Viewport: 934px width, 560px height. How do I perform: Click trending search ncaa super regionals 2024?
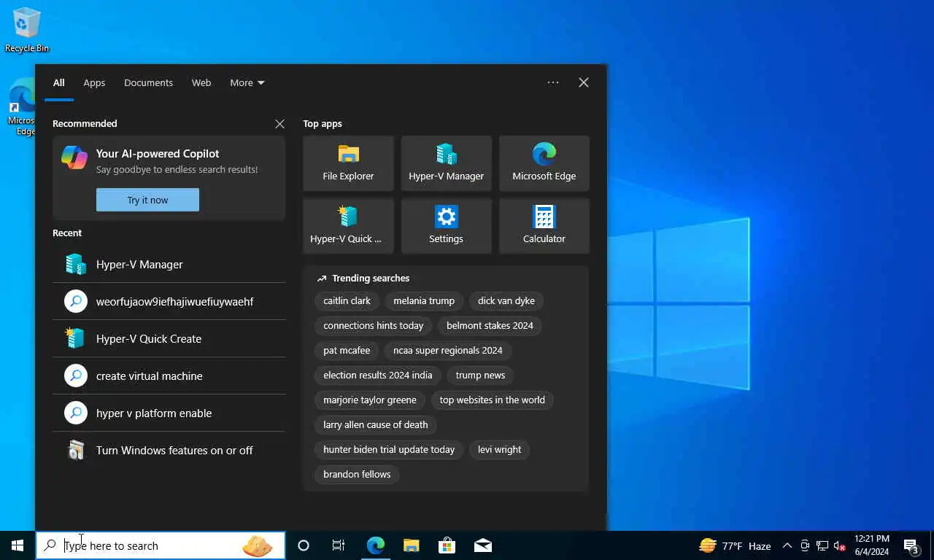tap(448, 350)
